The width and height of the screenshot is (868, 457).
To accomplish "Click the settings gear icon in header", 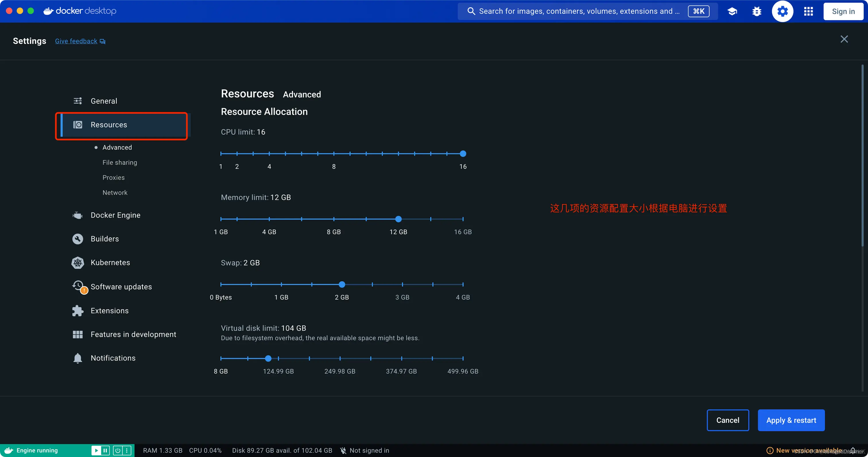I will pyautogui.click(x=782, y=11).
